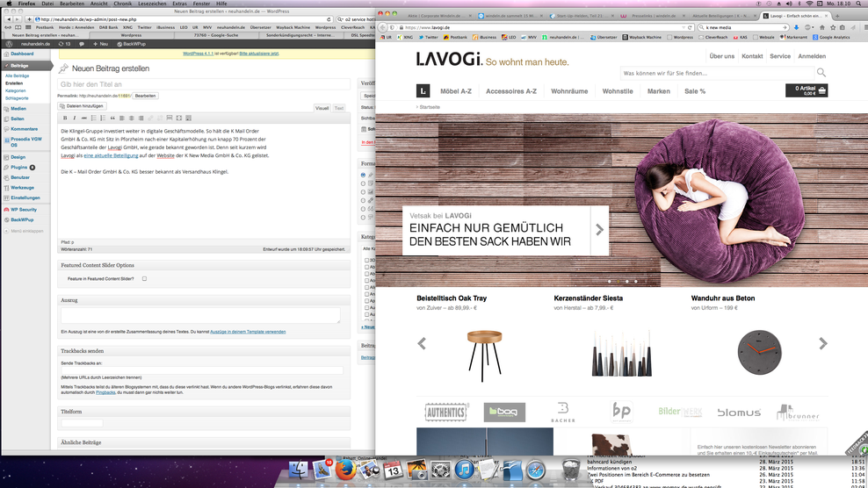Click the Wanduhr aus Beton clock thumbnail
Viewport: 868px width, 488px height.
(759, 353)
